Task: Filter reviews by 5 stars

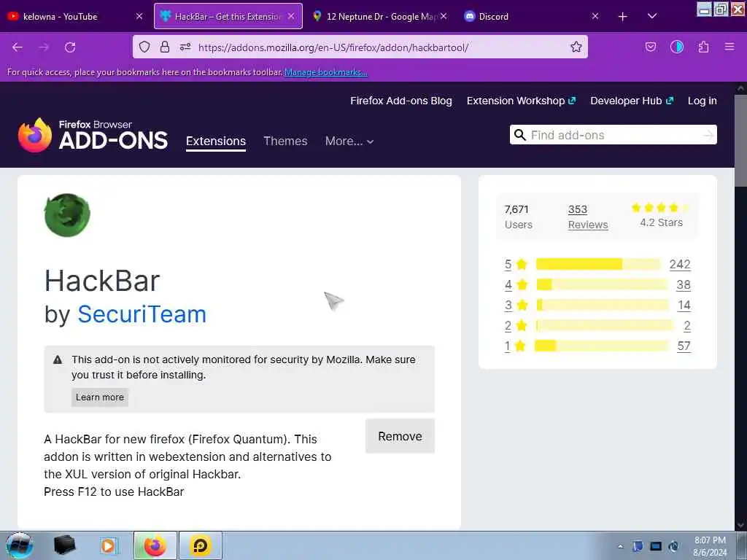Action: (x=516, y=264)
